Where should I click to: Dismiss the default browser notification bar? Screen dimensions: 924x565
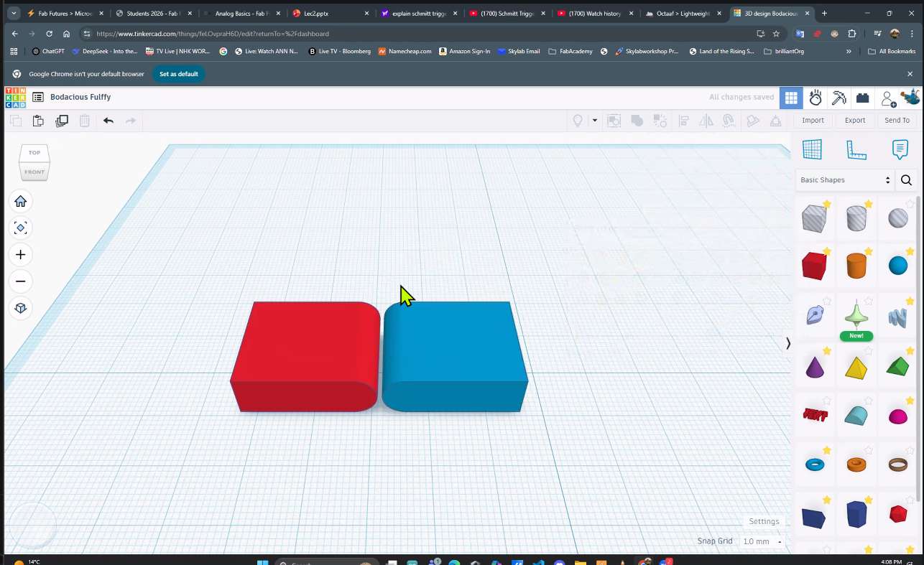coord(910,74)
